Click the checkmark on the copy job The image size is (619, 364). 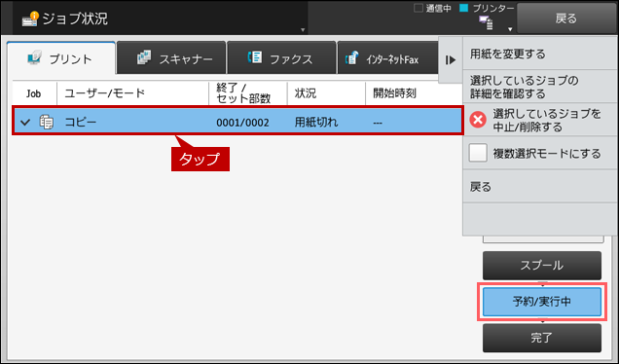click(x=25, y=123)
